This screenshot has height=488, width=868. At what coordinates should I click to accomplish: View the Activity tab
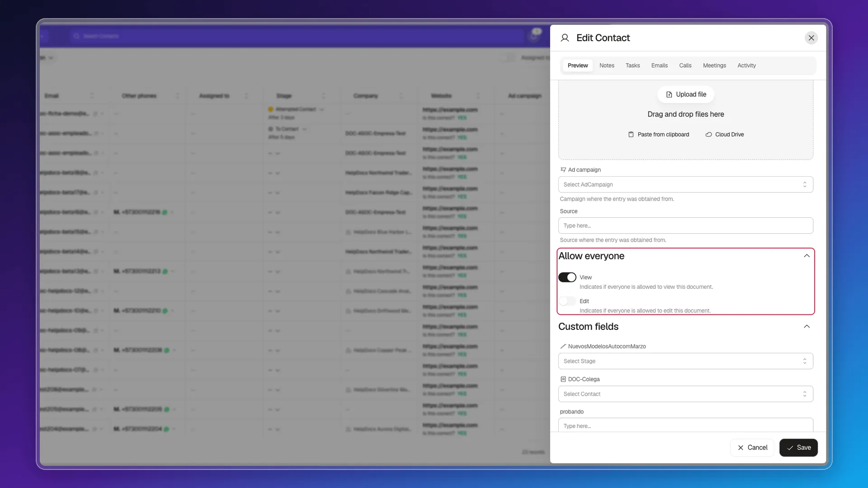pos(746,66)
